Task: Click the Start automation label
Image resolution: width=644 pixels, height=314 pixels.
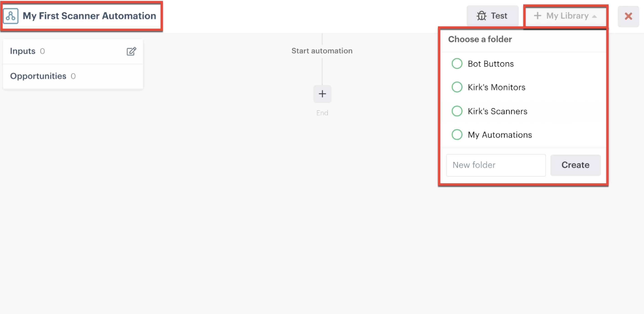Action: (322, 51)
